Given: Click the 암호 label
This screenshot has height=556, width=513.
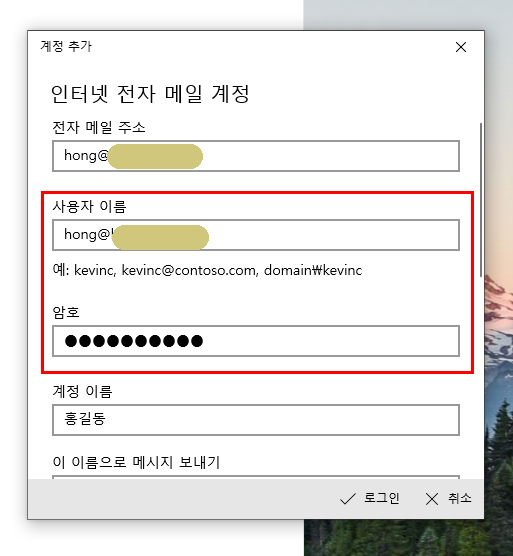Looking at the screenshot, I should point(66,312).
